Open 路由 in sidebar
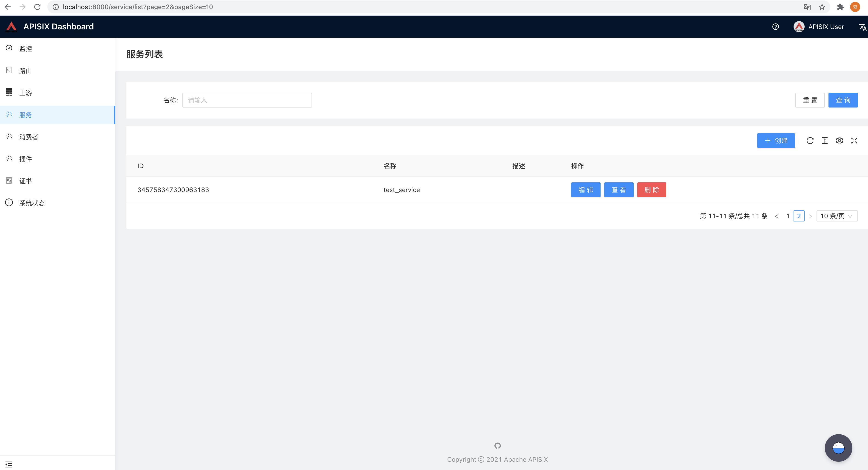 [x=25, y=71]
